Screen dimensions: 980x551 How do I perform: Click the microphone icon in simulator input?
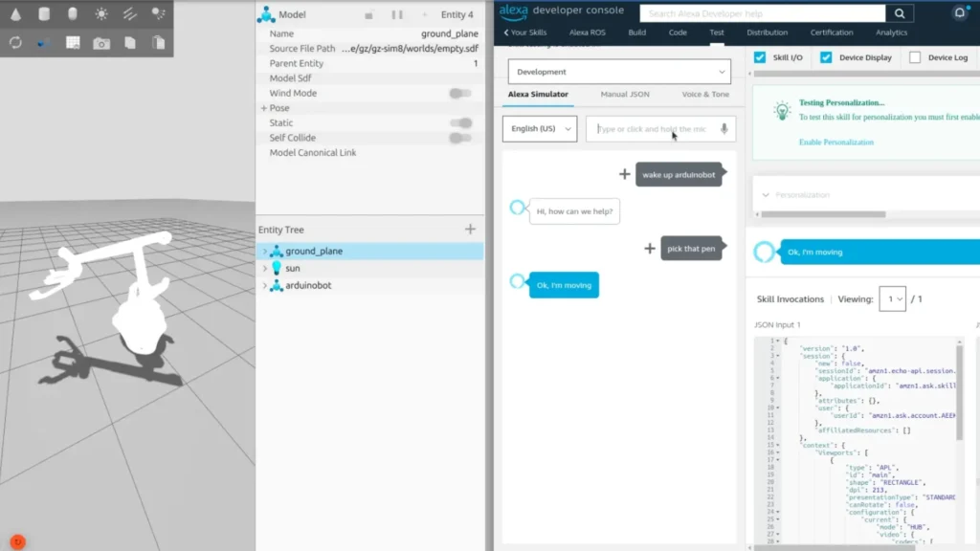click(x=724, y=129)
